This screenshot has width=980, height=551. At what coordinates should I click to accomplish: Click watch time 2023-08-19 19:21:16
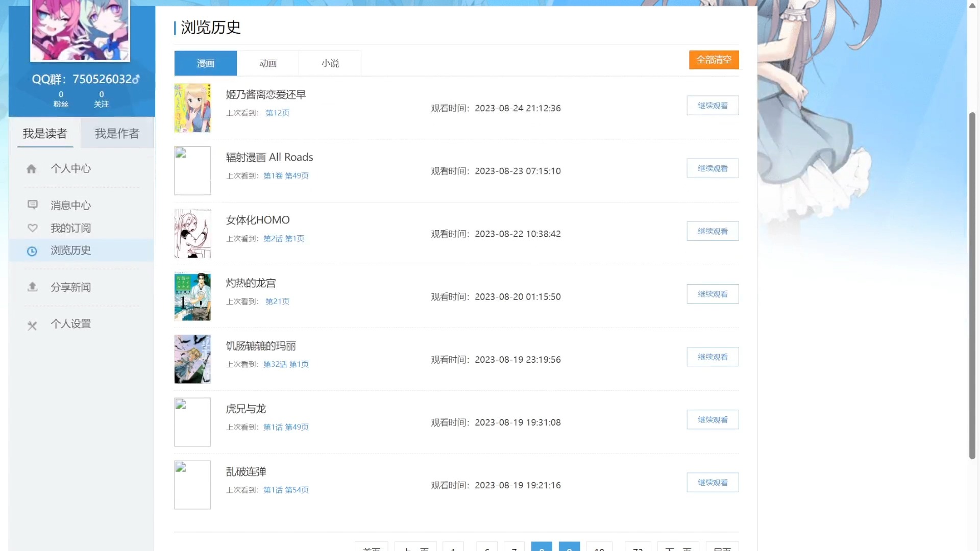coord(518,485)
